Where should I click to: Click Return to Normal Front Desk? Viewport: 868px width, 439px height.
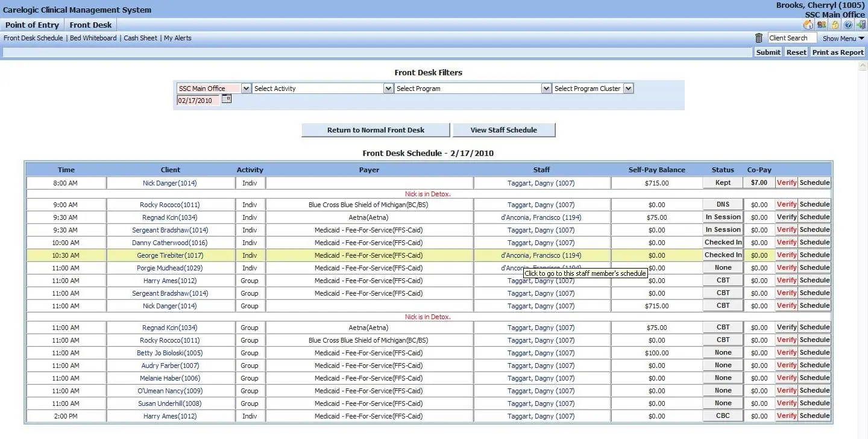point(375,130)
